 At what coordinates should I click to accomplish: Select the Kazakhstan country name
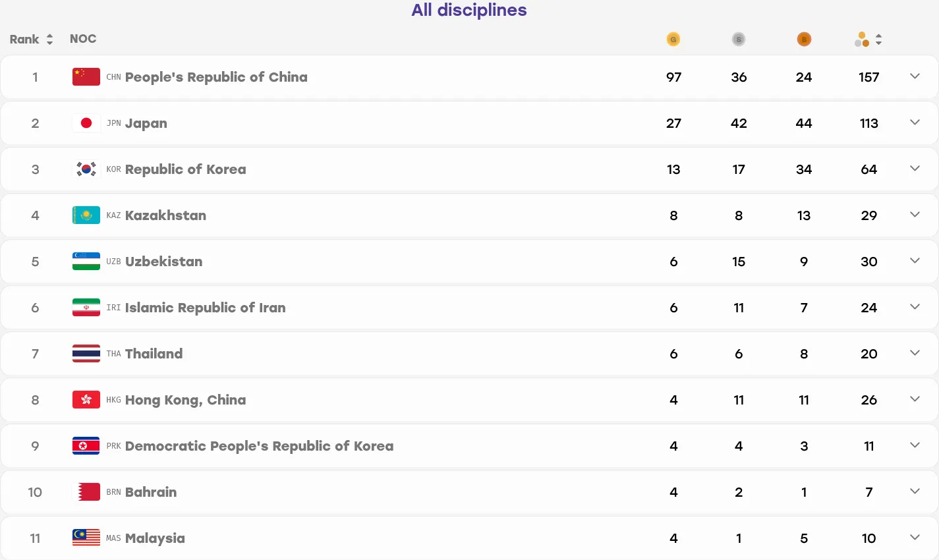pos(165,215)
